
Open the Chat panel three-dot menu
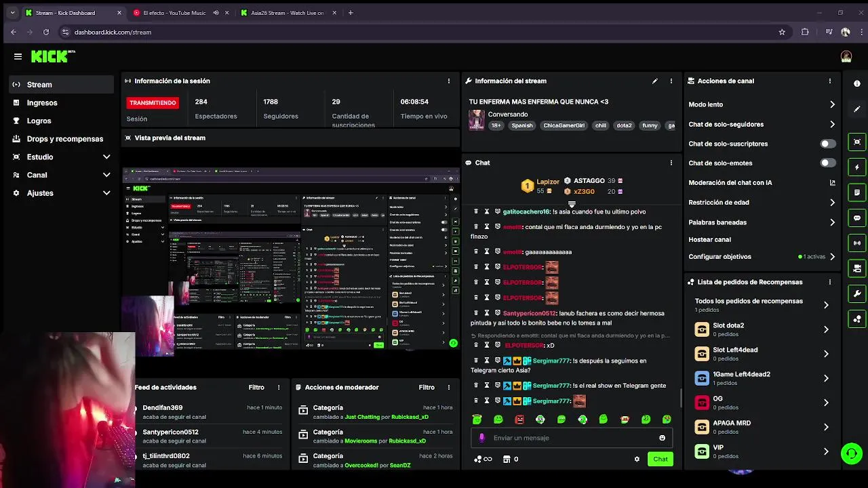tap(671, 163)
